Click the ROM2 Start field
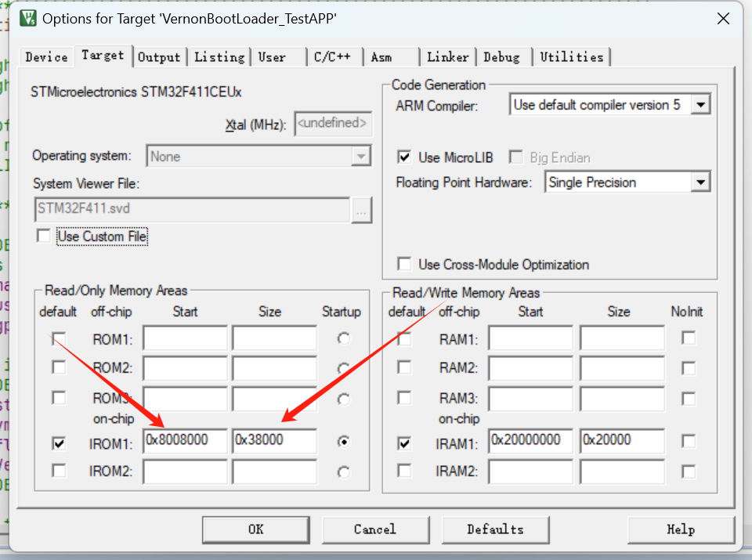 [185, 368]
